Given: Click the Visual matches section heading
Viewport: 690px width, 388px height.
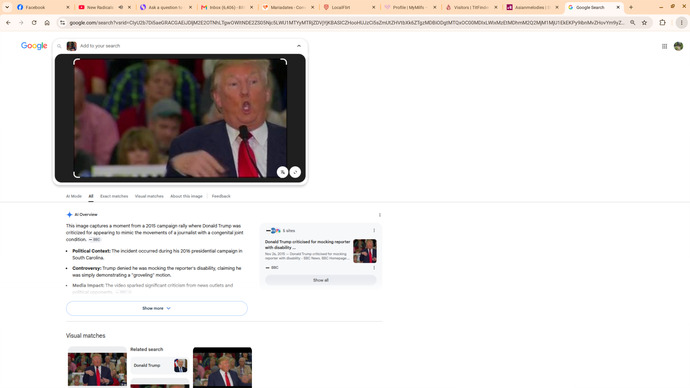Looking at the screenshot, I should (x=85, y=336).
